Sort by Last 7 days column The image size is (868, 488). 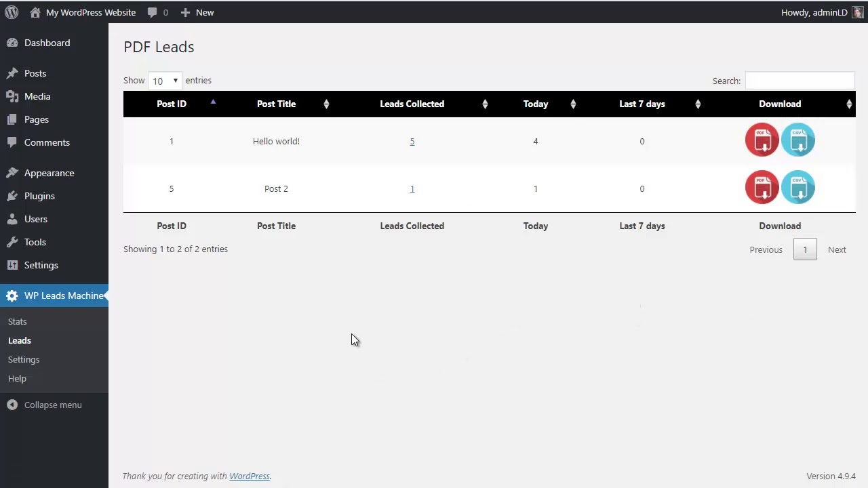tap(642, 104)
